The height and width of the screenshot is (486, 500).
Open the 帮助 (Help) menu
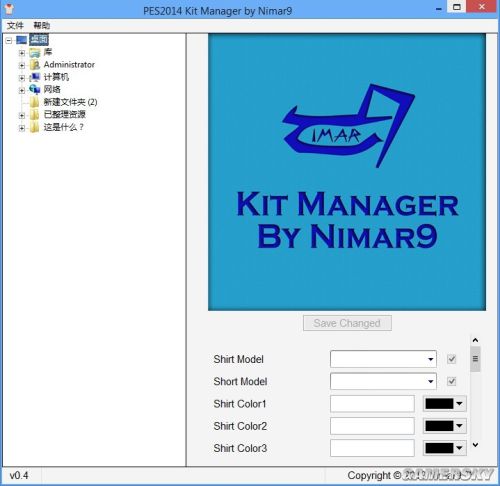[x=42, y=25]
